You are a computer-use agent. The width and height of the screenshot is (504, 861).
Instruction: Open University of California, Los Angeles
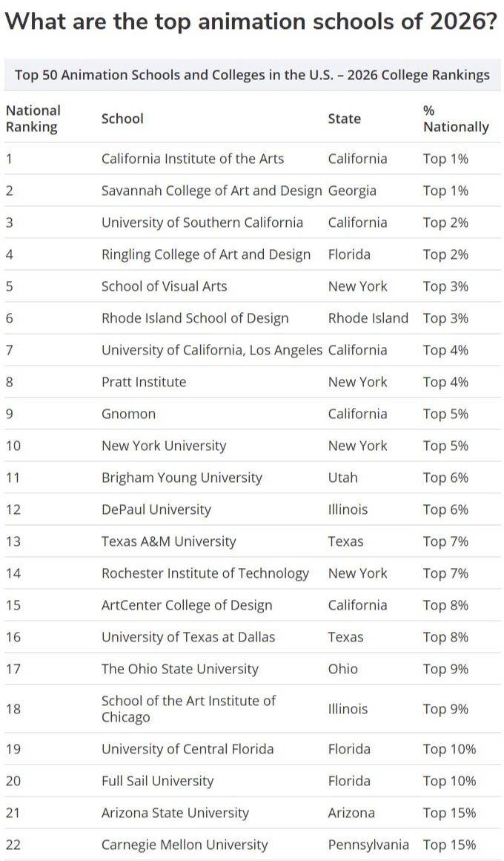pos(211,350)
